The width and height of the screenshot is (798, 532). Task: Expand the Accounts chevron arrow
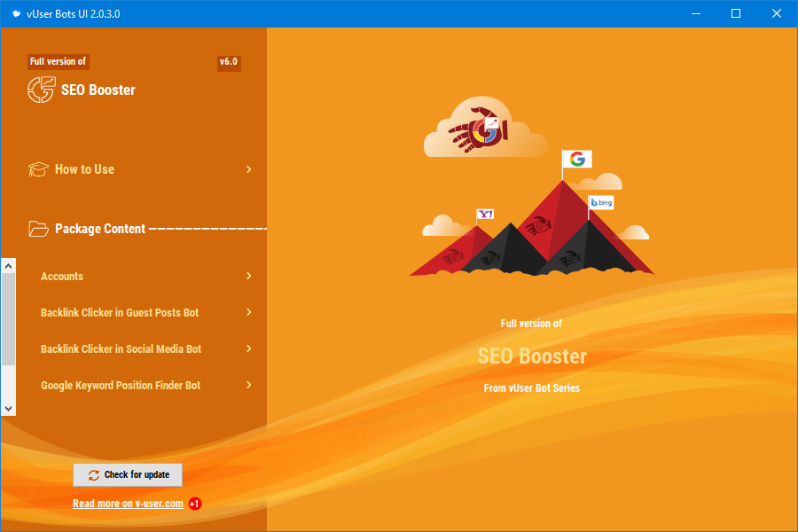pyautogui.click(x=249, y=277)
